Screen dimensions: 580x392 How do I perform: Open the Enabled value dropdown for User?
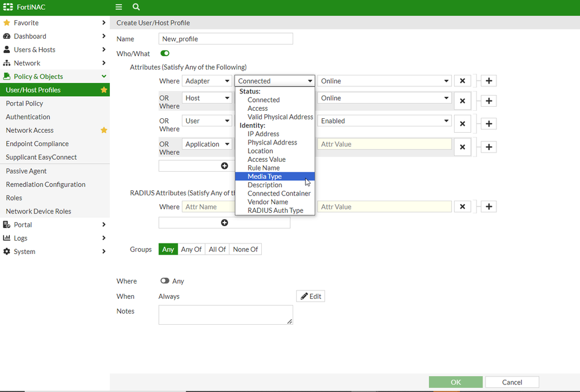pos(384,121)
